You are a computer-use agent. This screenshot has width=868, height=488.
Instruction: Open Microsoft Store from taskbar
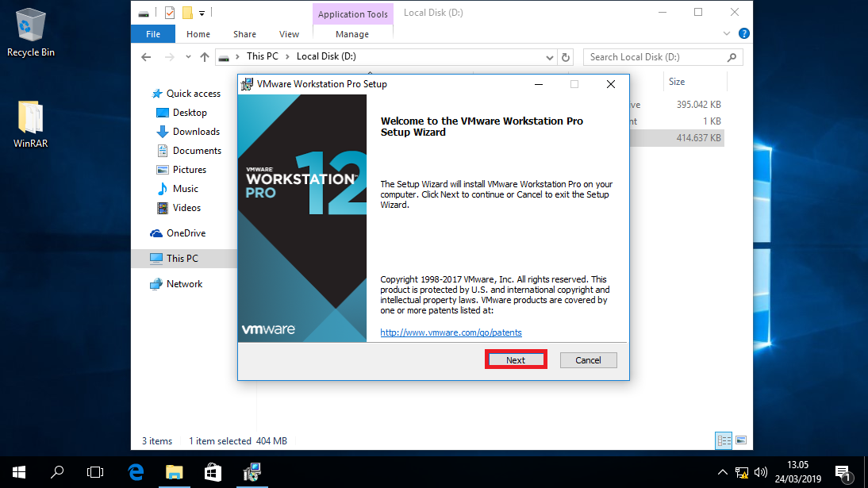point(213,472)
